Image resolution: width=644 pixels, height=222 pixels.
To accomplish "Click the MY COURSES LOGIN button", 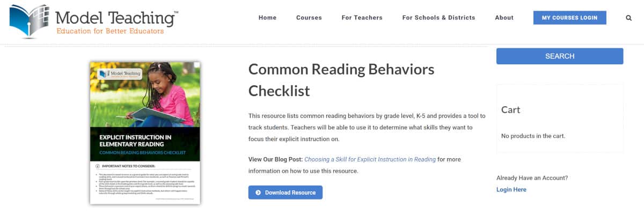I will pyautogui.click(x=570, y=18).
